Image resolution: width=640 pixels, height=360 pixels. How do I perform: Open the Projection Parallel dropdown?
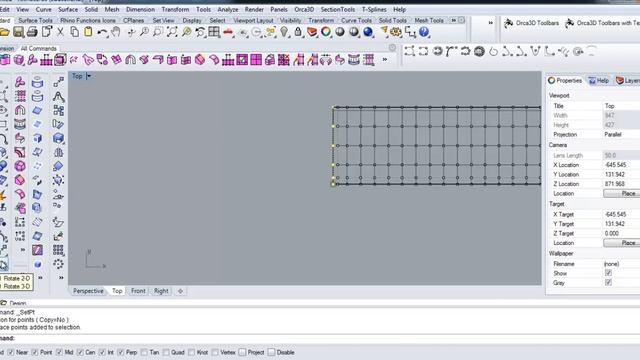tap(621, 134)
